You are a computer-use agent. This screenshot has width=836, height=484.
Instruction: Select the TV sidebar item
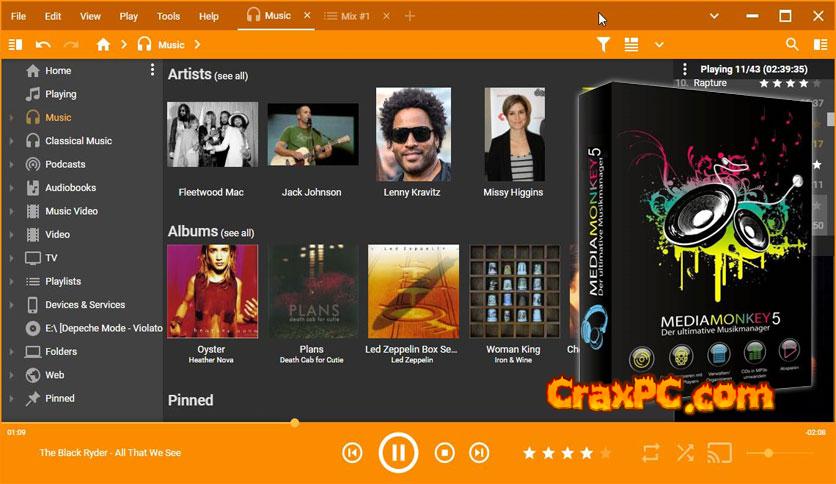(51, 258)
